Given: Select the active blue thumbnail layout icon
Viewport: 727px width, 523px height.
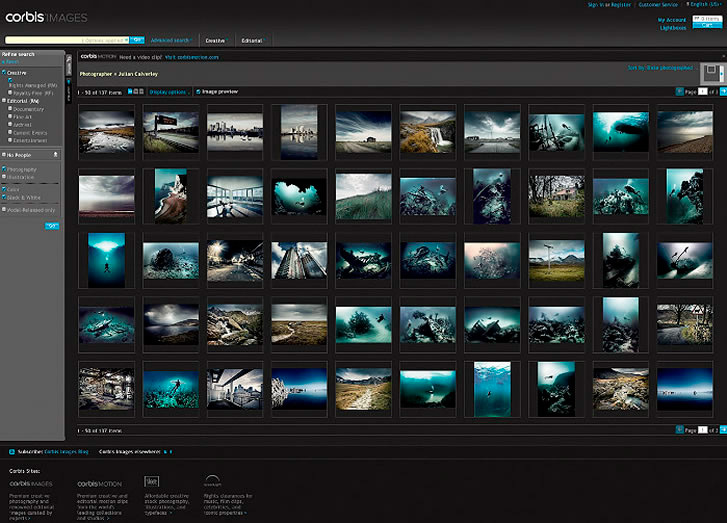Looking at the screenshot, I should point(130,92).
